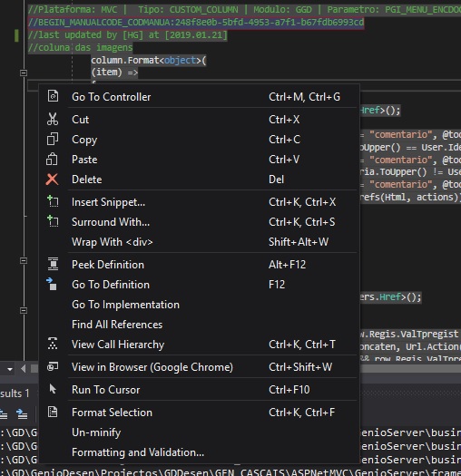Open the dropdown arrow left of the horizontal scrollbar
Screen dimensions: 461x476
pos(10,369)
